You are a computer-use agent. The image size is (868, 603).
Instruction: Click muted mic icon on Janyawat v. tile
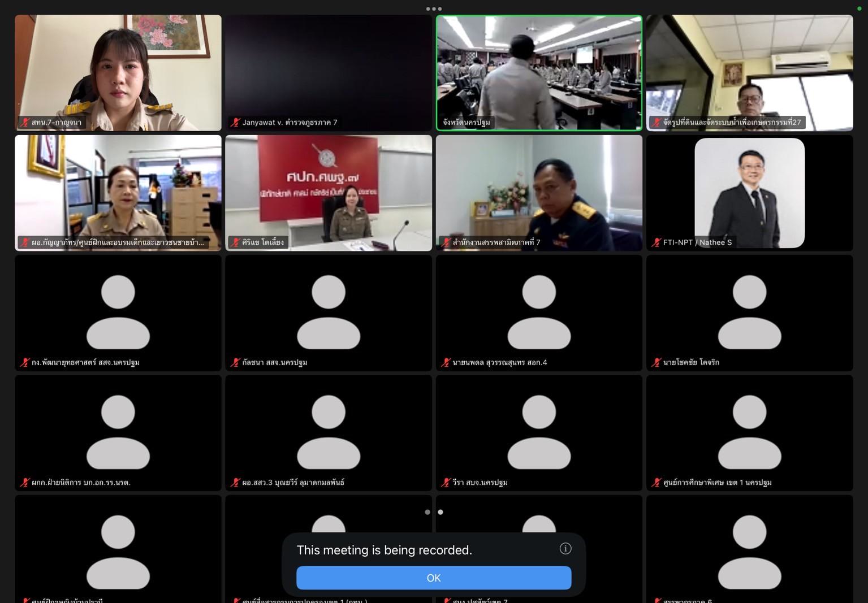(x=235, y=122)
